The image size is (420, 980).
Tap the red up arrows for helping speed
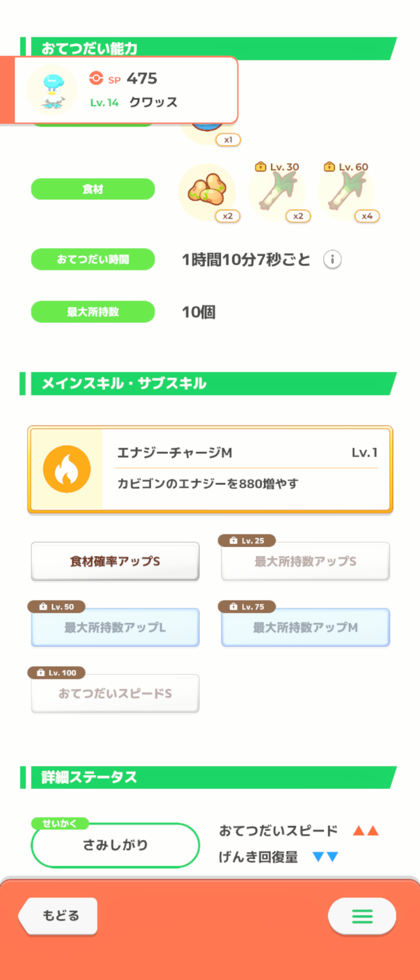pos(366,831)
